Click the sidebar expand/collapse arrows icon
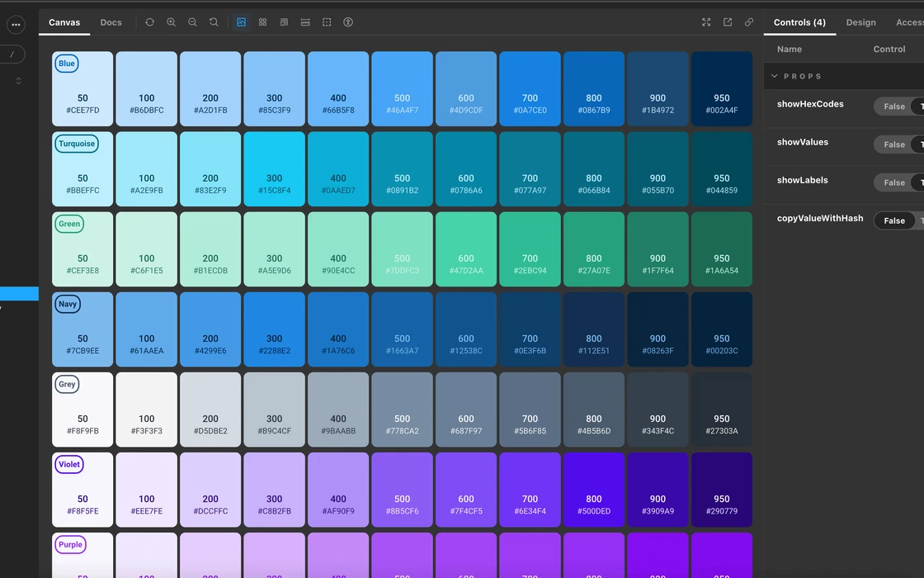 coord(18,81)
